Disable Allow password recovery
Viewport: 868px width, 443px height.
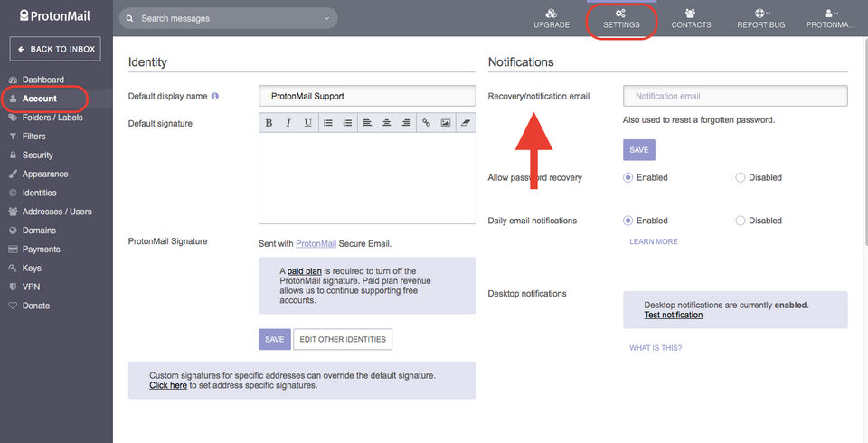741,178
